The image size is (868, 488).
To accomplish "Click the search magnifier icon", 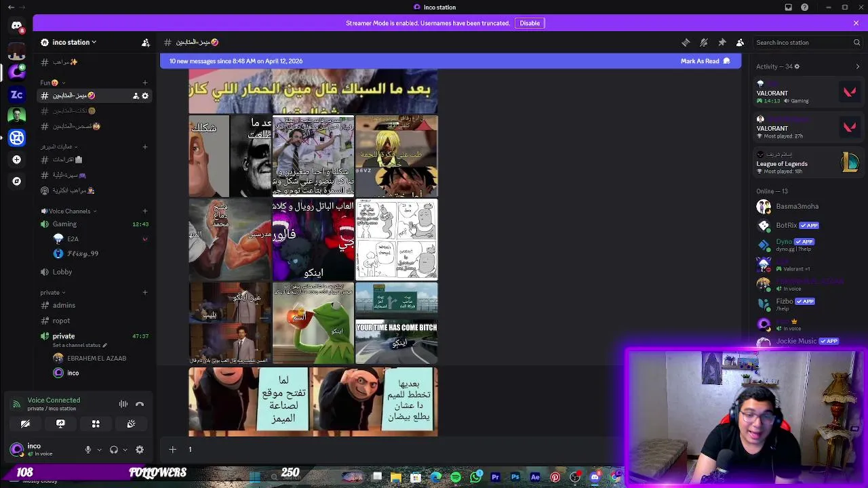I will tap(856, 42).
